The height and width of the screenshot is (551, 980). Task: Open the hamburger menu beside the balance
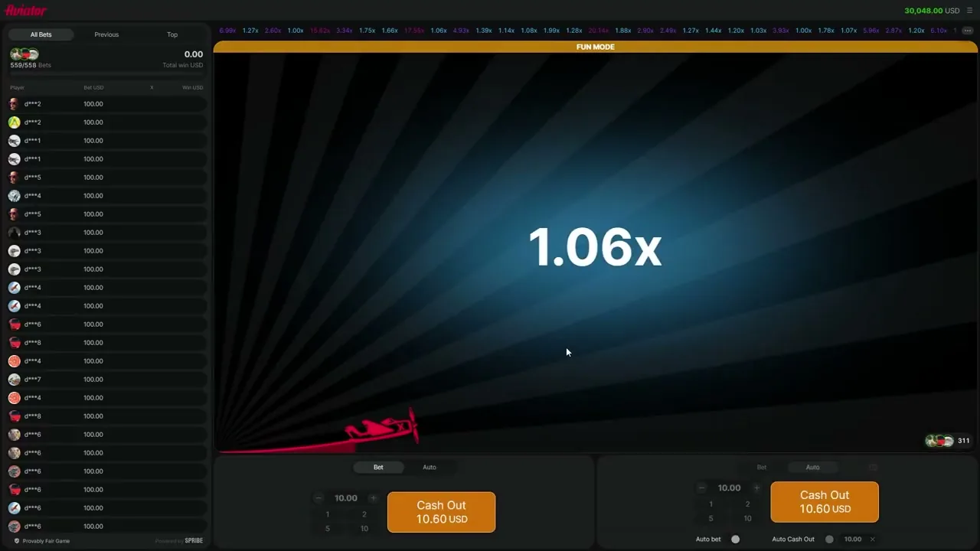point(969,11)
